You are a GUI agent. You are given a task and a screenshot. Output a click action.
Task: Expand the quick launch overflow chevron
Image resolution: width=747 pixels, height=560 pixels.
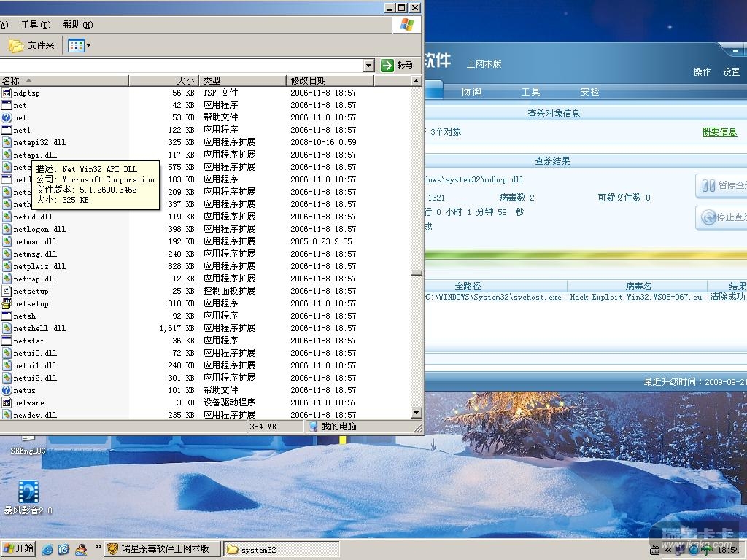(x=98, y=547)
